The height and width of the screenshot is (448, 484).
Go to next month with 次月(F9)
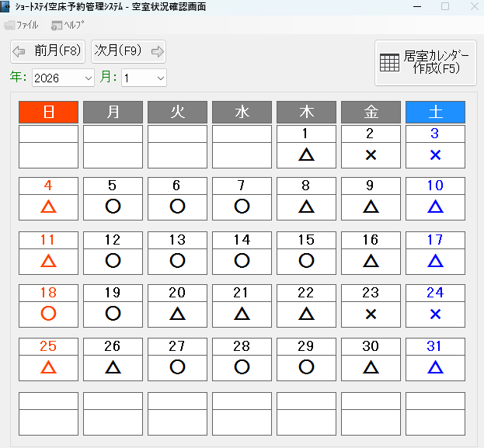tap(128, 51)
